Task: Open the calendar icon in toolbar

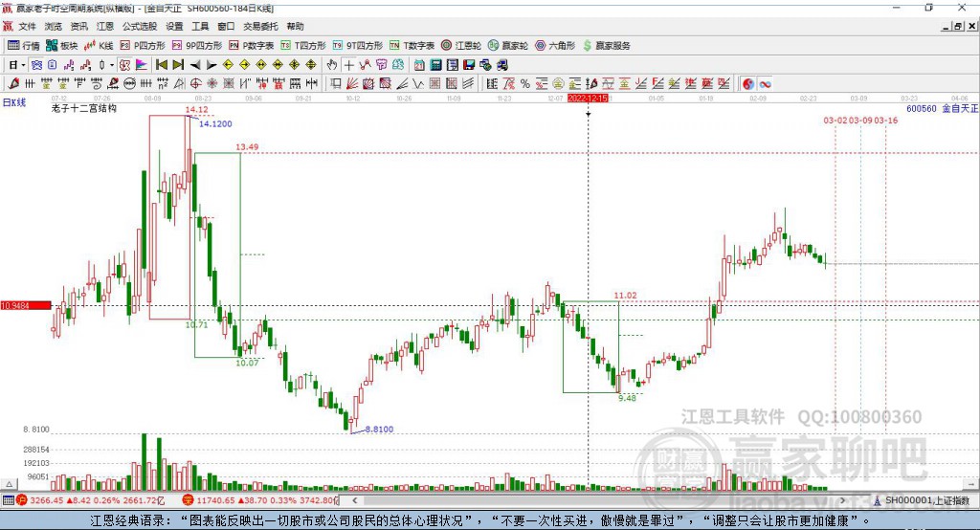Action: (419, 65)
